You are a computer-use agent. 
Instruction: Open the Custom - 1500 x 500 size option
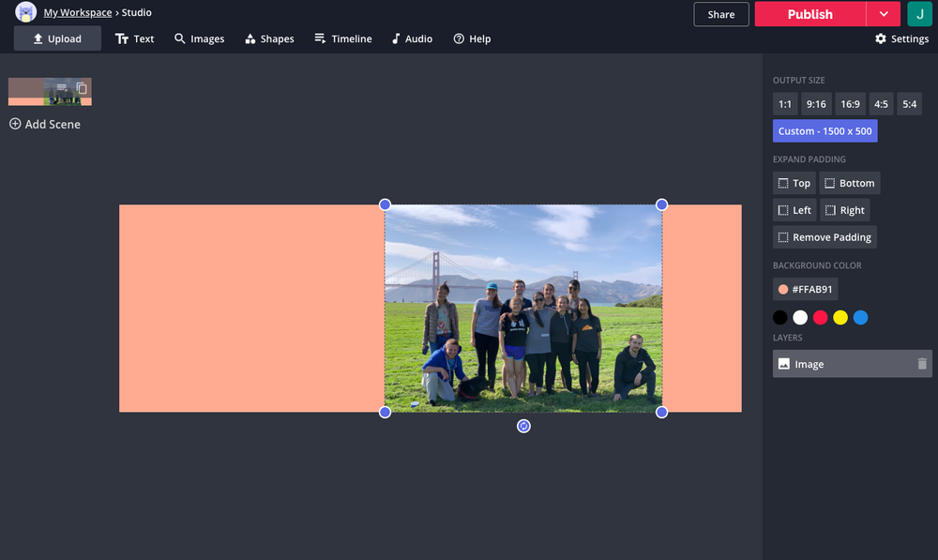[x=825, y=130]
